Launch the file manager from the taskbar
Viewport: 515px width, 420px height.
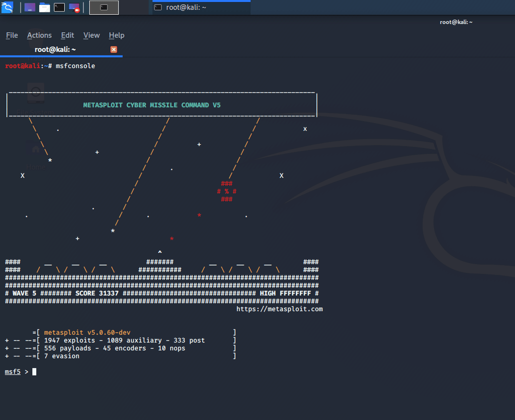[x=44, y=7]
